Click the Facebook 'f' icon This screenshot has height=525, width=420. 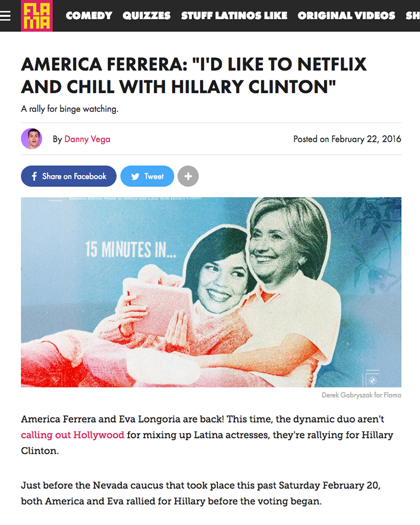pos(34,176)
